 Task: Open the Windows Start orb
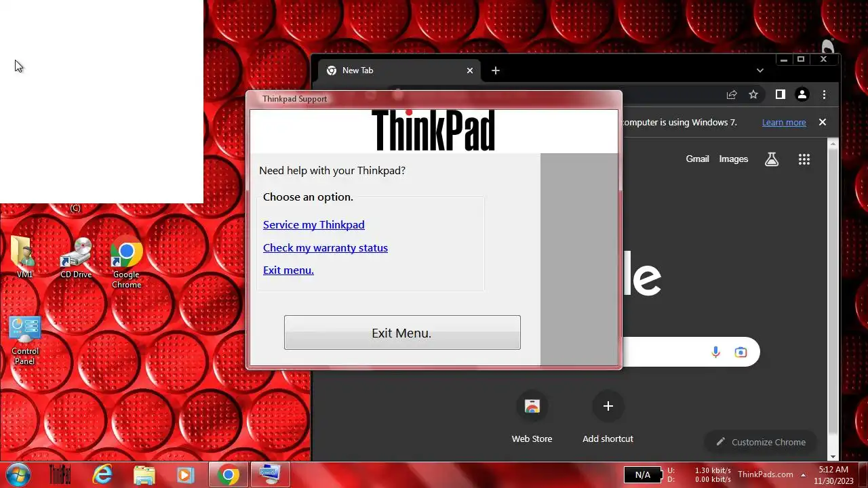18,475
